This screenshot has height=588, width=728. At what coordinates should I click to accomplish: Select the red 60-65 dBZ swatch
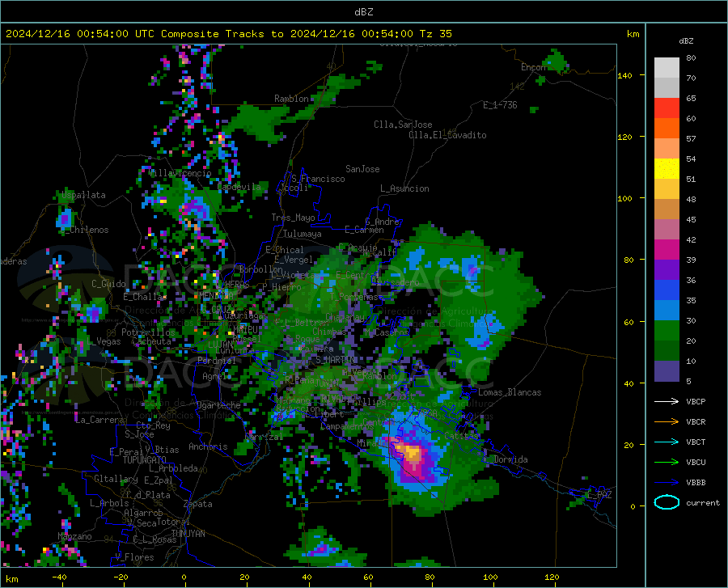coord(667,108)
